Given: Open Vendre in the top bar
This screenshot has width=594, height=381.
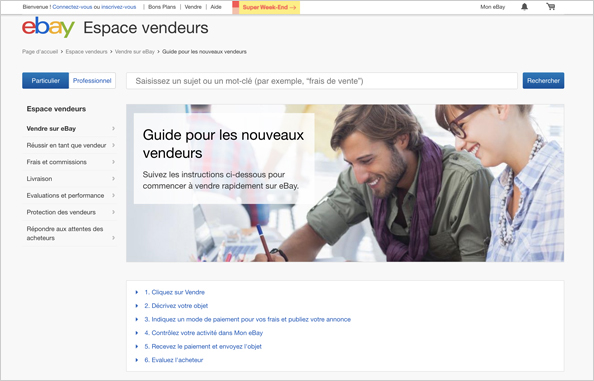Looking at the screenshot, I should (193, 7).
